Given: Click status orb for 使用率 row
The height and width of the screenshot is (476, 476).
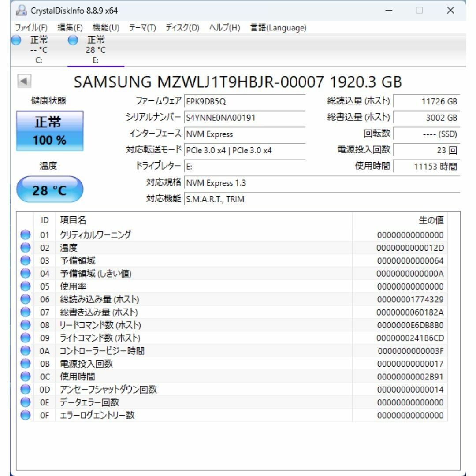Looking at the screenshot, I should [26, 286].
